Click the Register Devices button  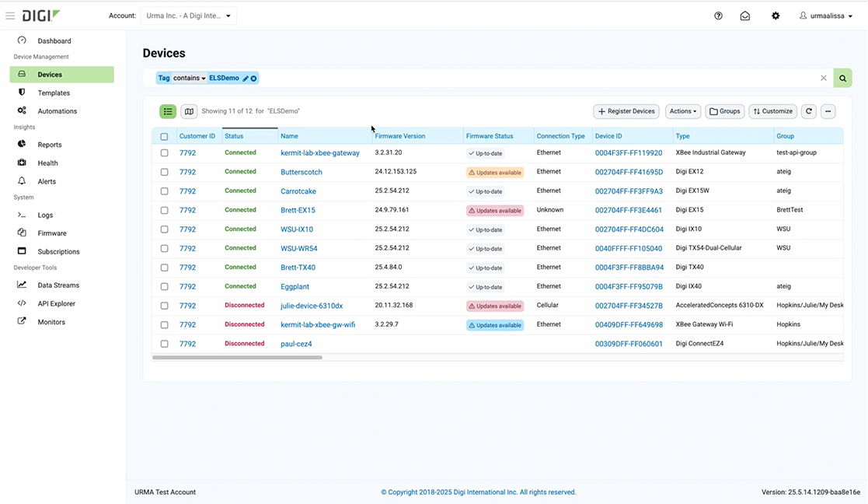(x=626, y=111)
